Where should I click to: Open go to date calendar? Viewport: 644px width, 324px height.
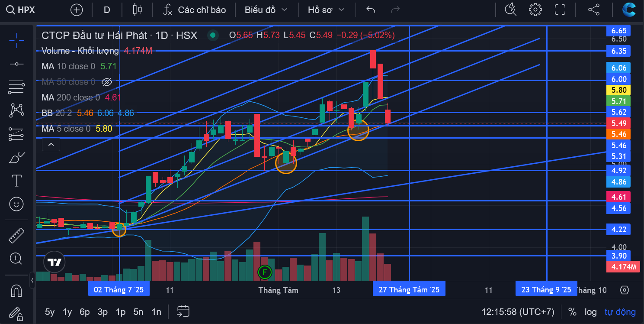click(x=183, y=311)
